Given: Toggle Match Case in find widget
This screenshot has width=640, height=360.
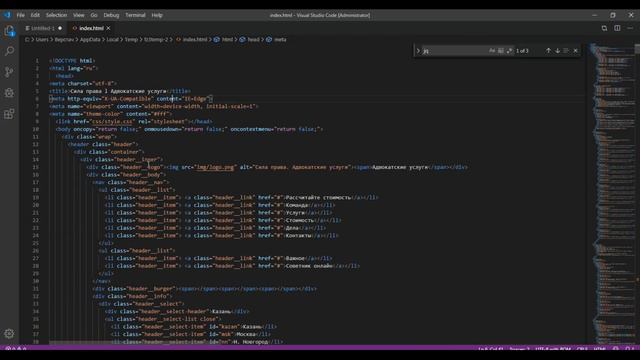Looking at the screenshot, I should [x=492, y=51].
